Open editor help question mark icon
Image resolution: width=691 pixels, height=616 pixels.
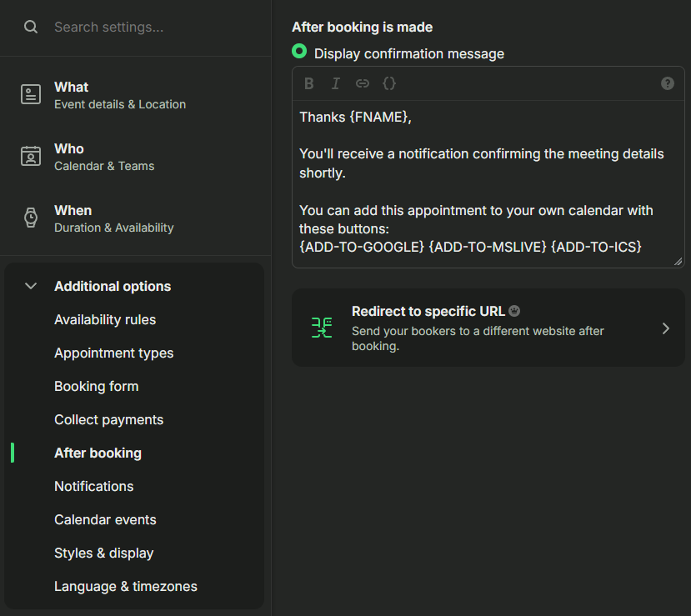[x=667, y=83]
